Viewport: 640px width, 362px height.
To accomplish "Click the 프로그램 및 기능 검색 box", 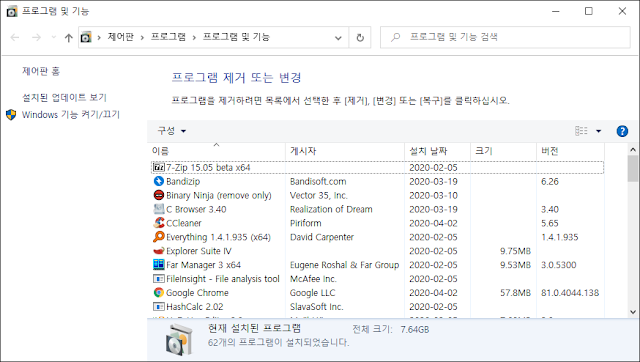I will [505, 38].
